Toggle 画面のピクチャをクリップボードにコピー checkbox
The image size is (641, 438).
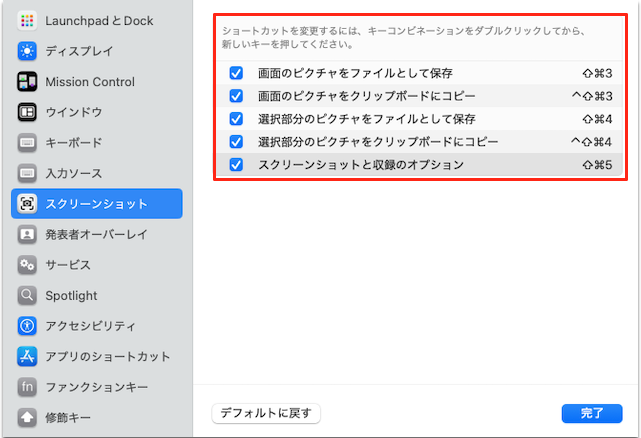click(236, 96)
